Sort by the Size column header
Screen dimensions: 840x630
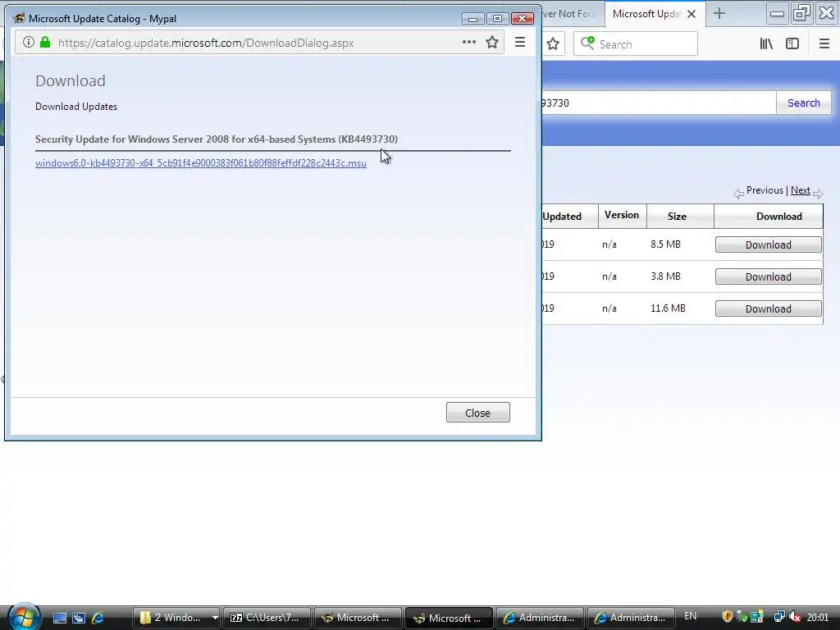[x=677, y=217]
